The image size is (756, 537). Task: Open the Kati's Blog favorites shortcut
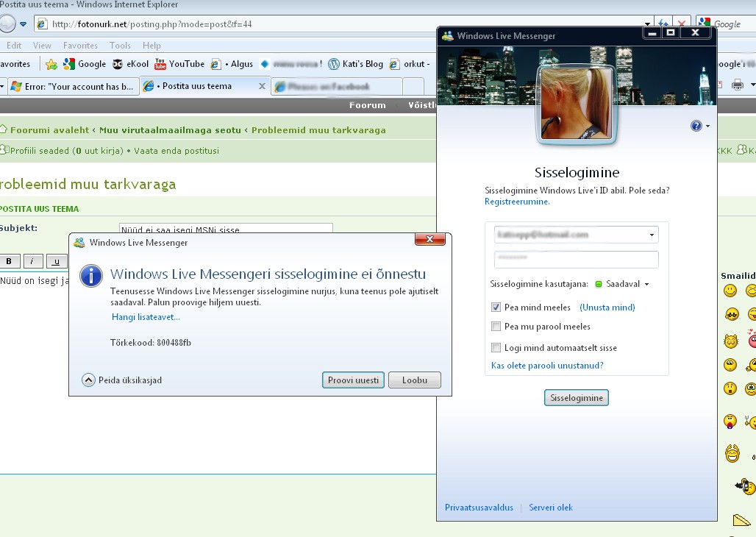[x=355, y=64]
